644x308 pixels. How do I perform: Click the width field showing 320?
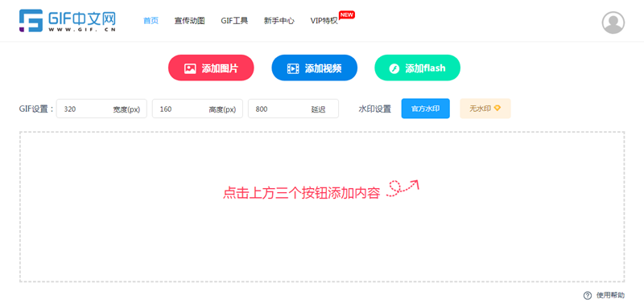click(x=101, y=109)
